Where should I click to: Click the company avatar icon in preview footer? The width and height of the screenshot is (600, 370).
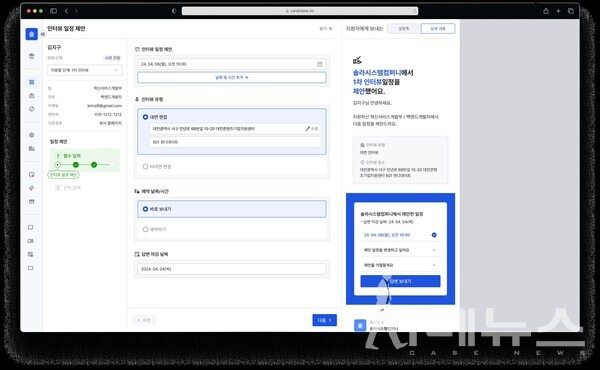360,325
